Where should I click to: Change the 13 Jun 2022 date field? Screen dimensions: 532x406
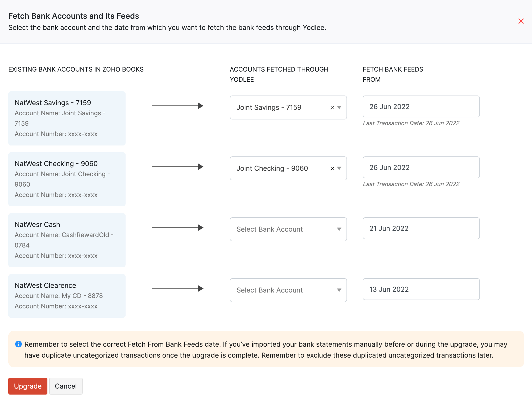(x=421, y=289)
